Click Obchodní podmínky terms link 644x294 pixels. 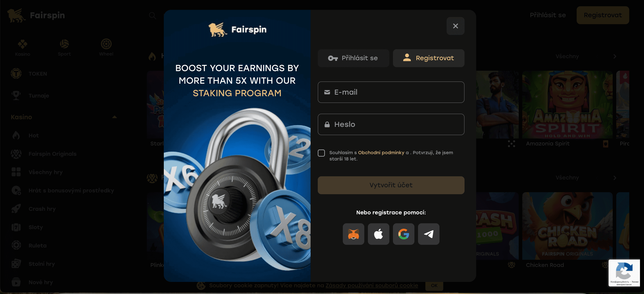[381, 152]
